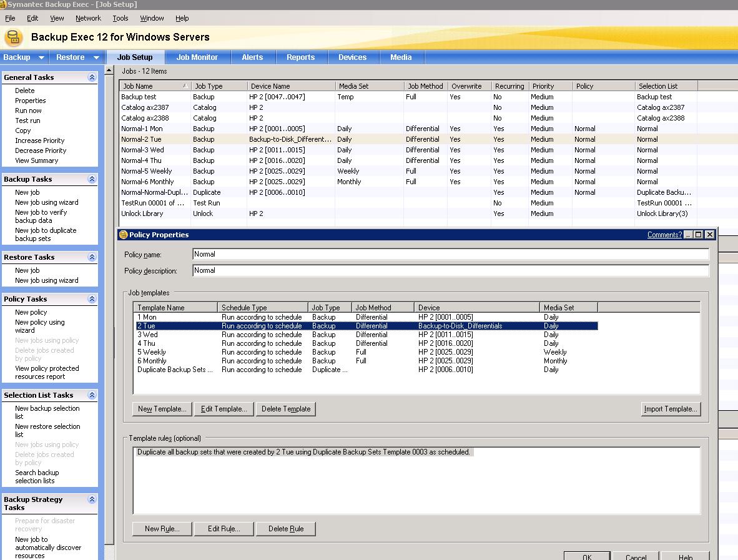This screenshot has width=738, height=560.
Task: Click the Delete Template button
Action: pyautogui.click(x=286, y=409)
